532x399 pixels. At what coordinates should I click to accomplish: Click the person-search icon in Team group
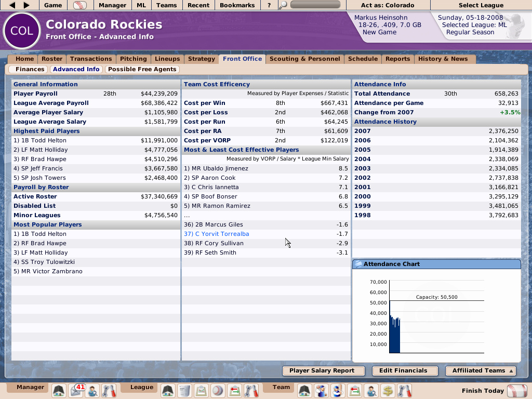coord(371,391)
